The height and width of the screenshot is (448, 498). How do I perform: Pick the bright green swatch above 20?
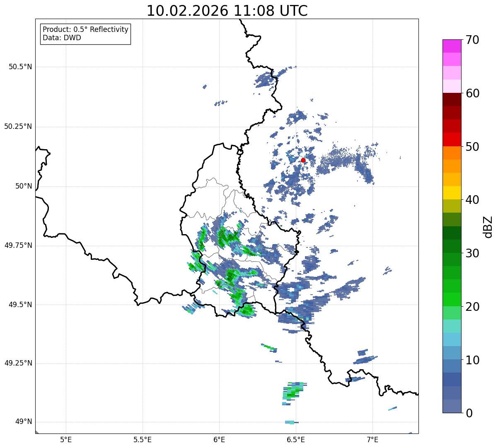(452, 299)
